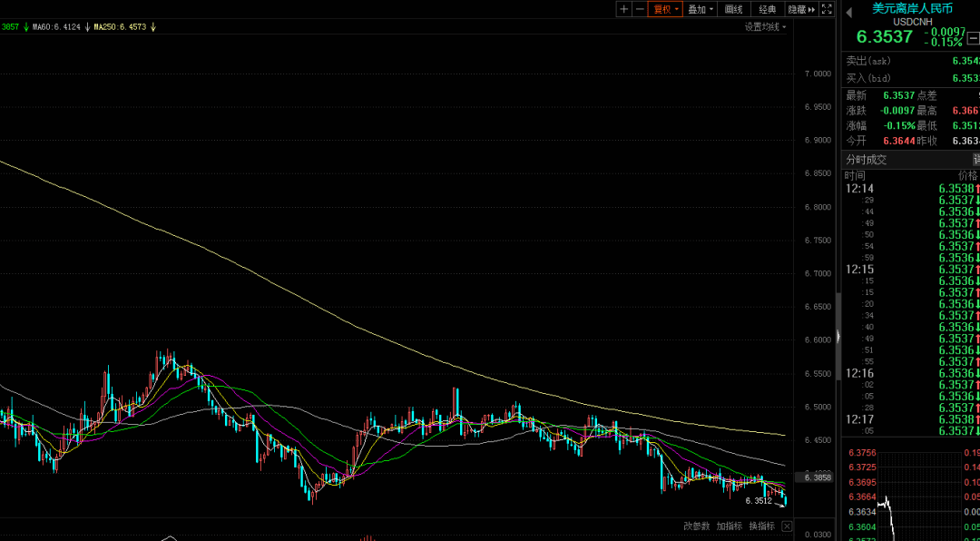Expand 设置均线 moving average settings
Viewport: 980px width, 541px height.
pos(765,27)
